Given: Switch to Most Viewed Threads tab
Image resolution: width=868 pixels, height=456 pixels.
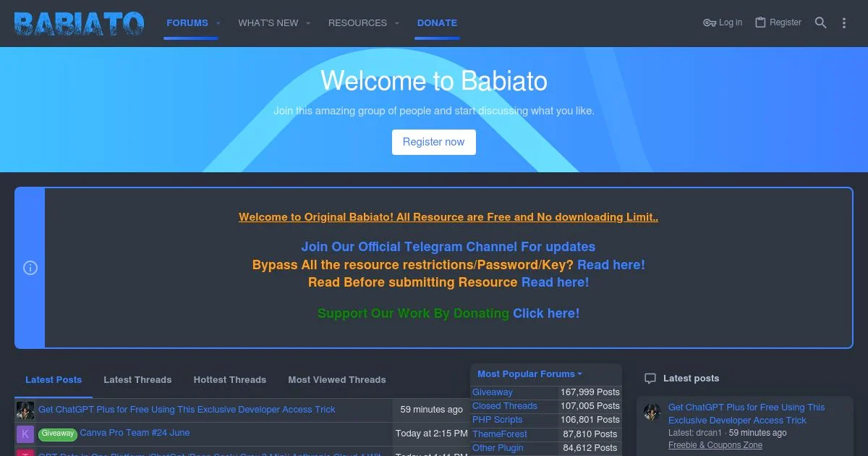Looking at the screenshot, I should (x=337, y=380).
